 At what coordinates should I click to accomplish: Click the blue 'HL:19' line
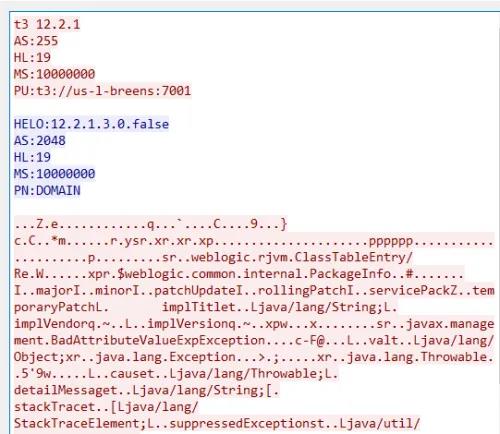point(32,157)
